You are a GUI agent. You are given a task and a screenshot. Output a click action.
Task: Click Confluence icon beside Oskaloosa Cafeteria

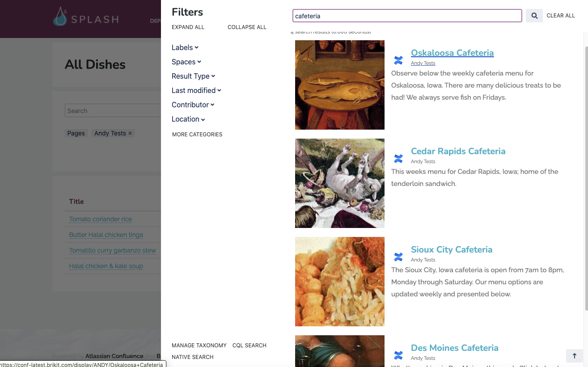click(x=398, y=60)
